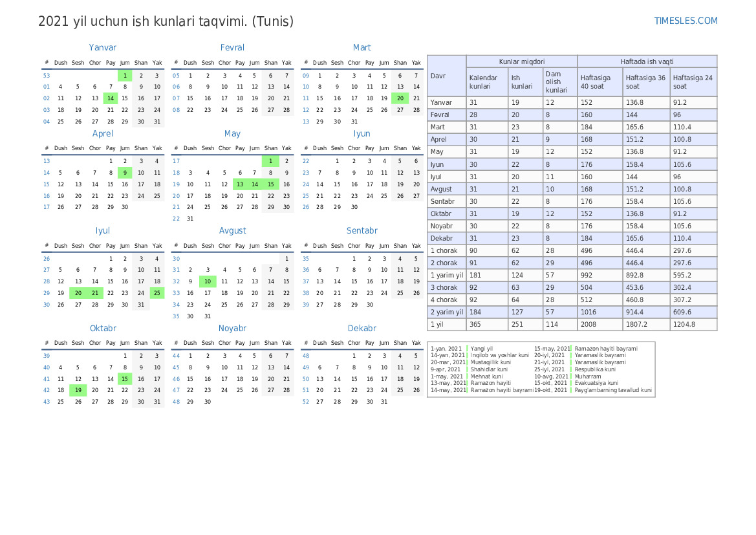Select the highlighted 20 March date
756x535 pixels.
pyautogui.click(x=400, y=98)
